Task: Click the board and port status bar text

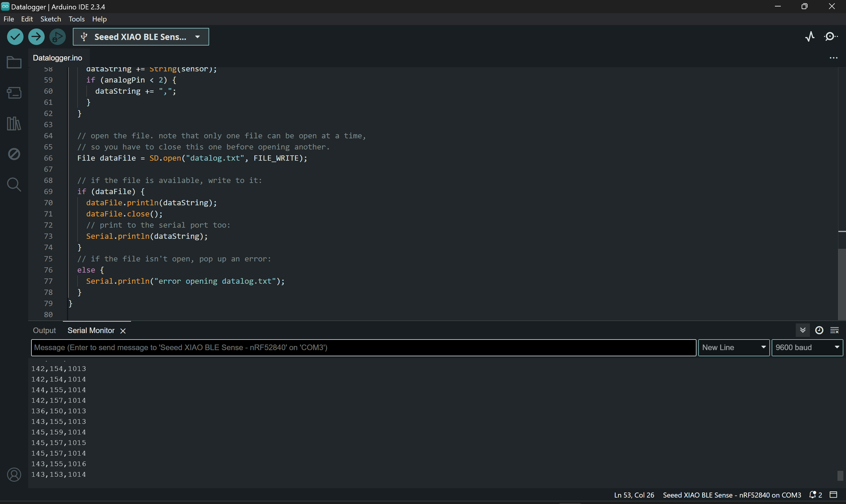Action: pos(732,495)
